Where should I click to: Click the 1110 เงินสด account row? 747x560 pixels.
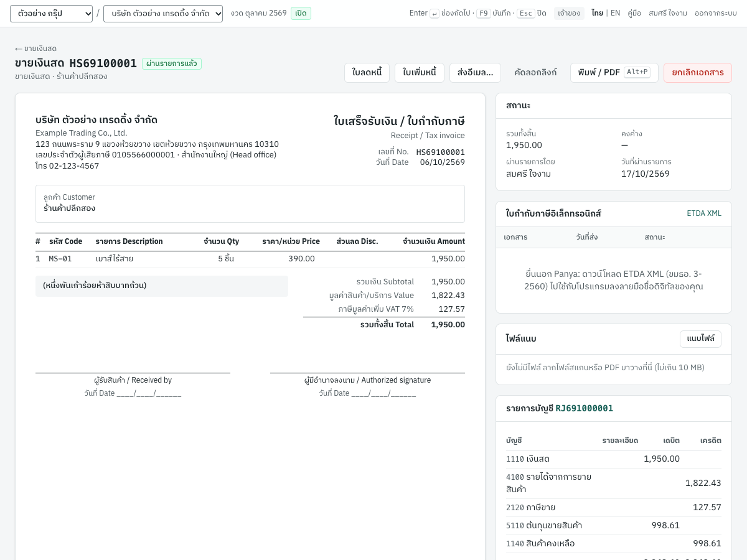coord(614,459)
